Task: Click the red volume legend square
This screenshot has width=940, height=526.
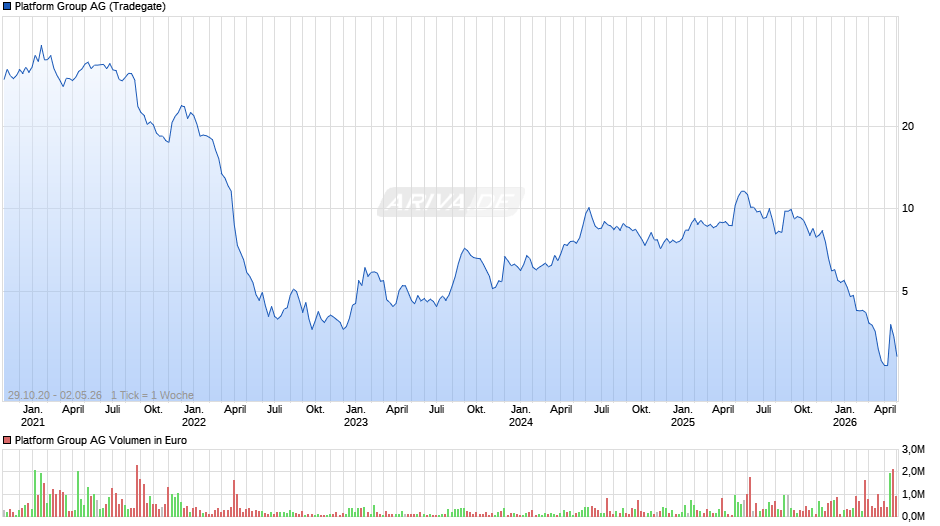Action: click(x=7, y=440)
